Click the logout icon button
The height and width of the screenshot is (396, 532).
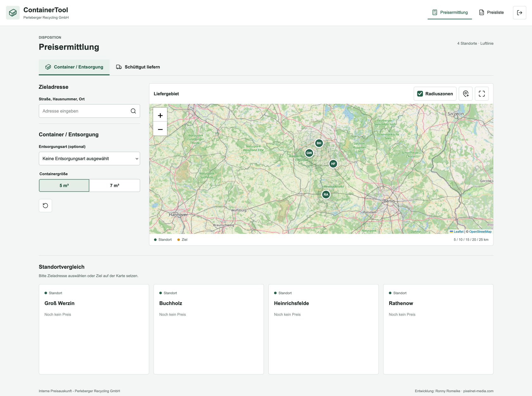[x=520, y=13]
